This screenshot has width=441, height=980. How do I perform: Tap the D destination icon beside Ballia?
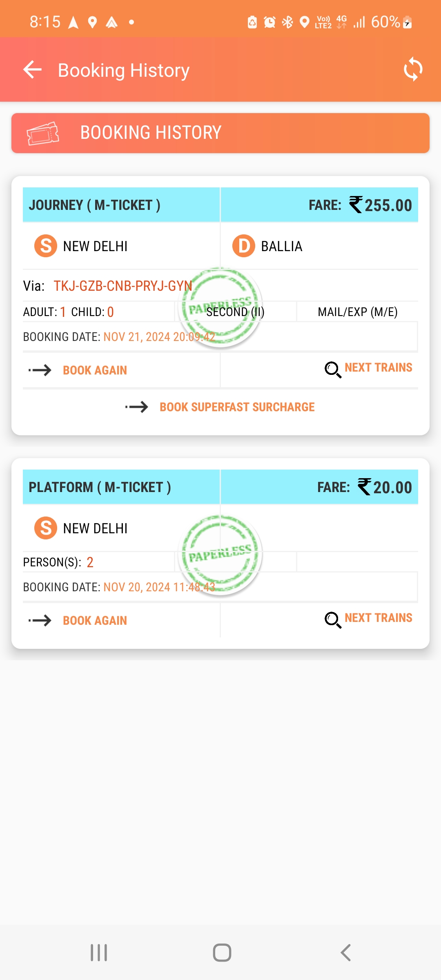[244, 246]
